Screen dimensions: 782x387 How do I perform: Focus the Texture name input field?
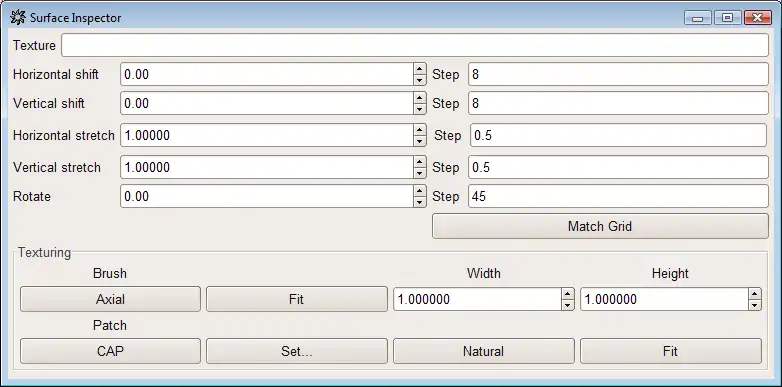415,45
